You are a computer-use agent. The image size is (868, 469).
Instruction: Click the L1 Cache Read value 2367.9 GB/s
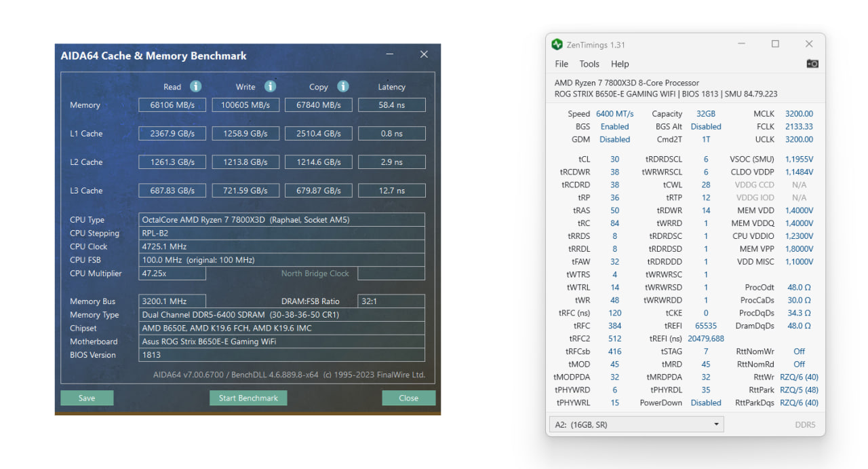pyautogui.click(x=172, y=134)
